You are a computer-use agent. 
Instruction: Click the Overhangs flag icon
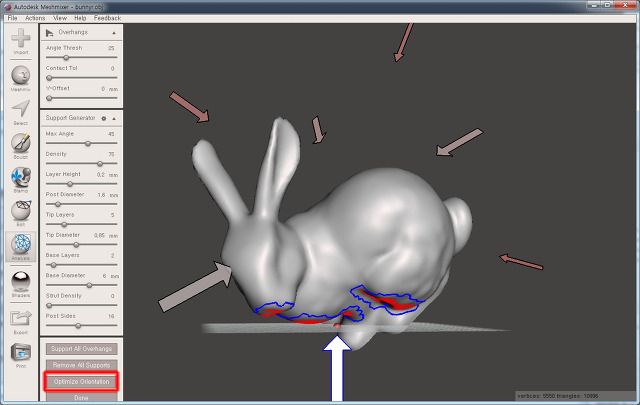(x=50, y=33)
